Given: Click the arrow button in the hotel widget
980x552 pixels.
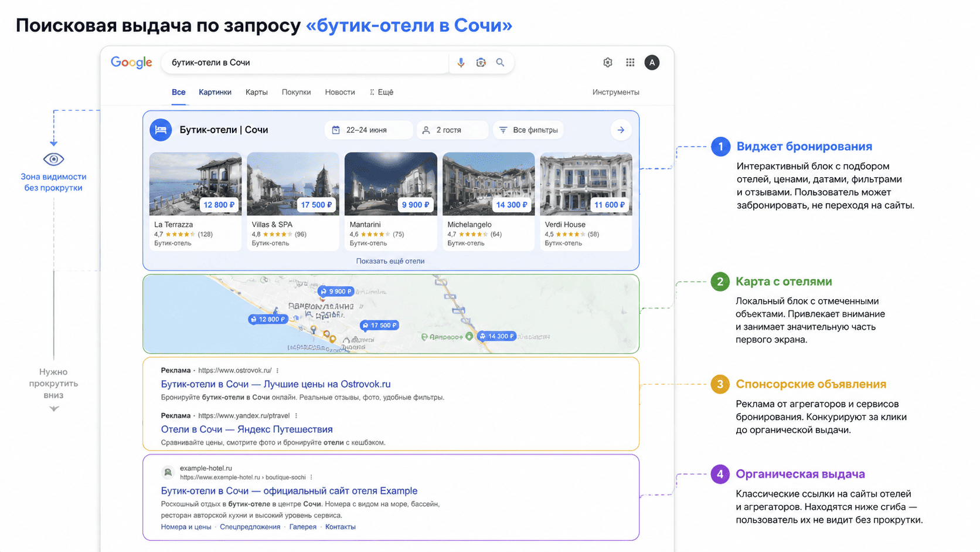Looking at the screenshot, I should pyautogui.click(x=621, y=130).
